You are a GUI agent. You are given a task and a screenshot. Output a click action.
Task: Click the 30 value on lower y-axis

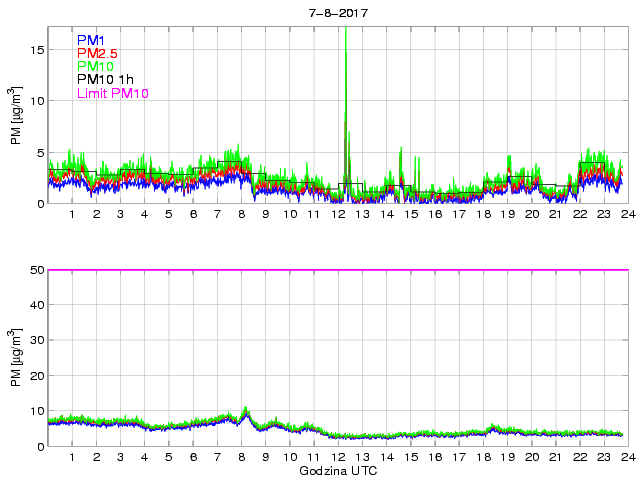(x=36, y=341)
